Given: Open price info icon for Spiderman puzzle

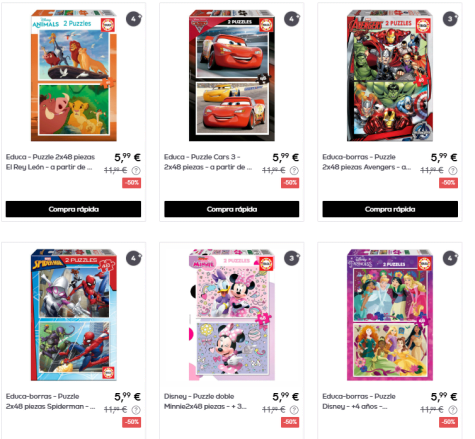Looking at the screenshot, I should coord(136,410).
